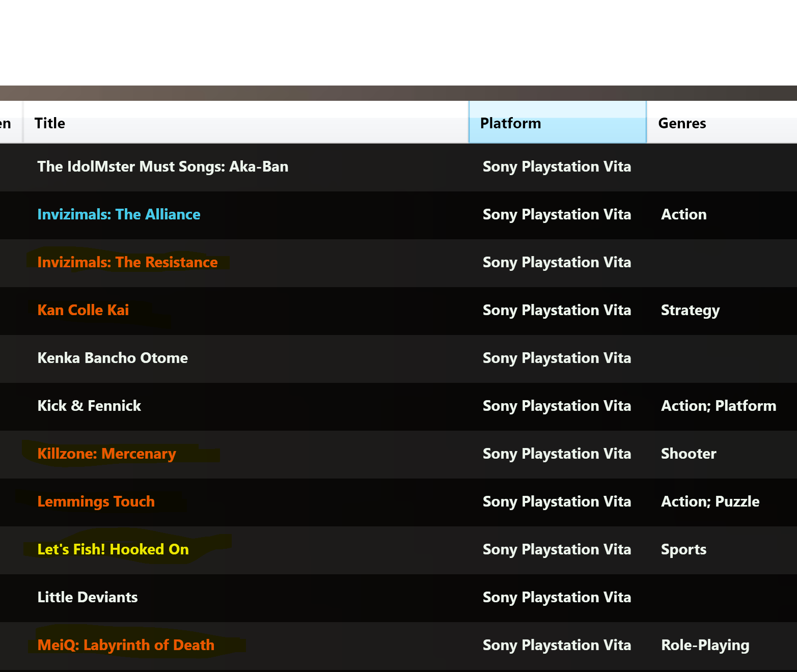Click platform cell of MeiQ row

pos(557,646)
